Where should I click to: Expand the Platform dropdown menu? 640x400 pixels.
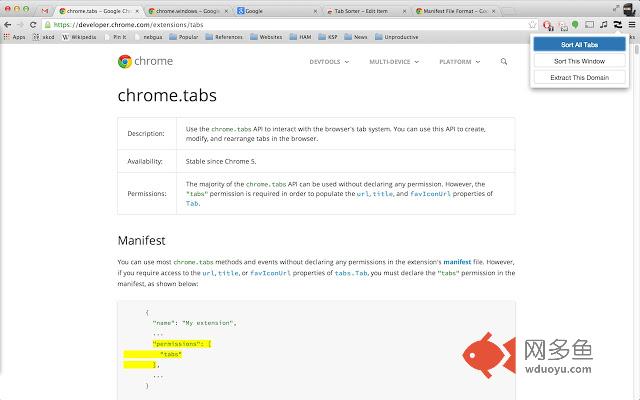459,62
